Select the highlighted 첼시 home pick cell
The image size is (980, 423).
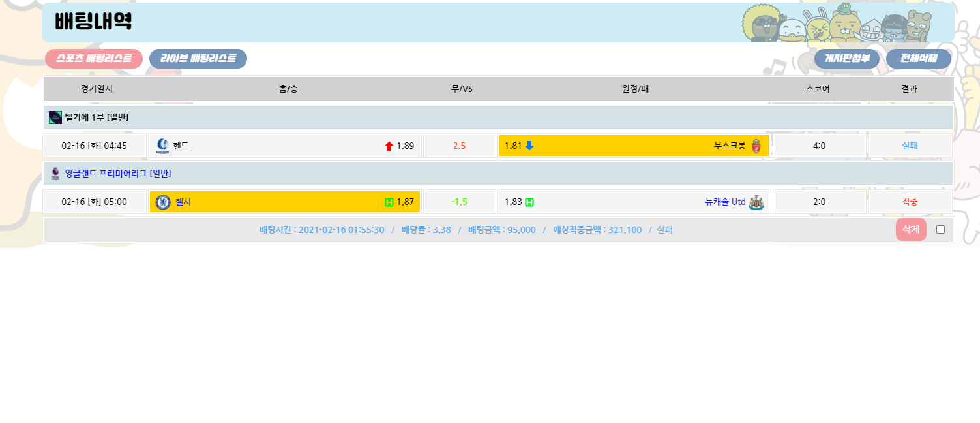pos(285,202)
